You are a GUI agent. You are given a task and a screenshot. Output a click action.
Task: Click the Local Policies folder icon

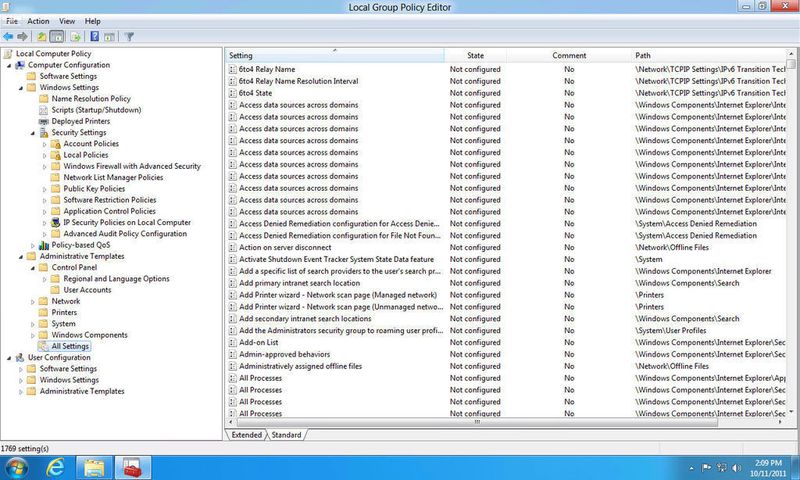pos(56,155)
